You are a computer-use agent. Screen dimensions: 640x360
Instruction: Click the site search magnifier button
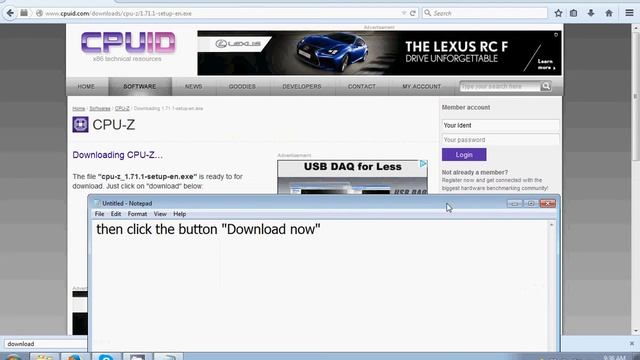(x=546, y=86)
